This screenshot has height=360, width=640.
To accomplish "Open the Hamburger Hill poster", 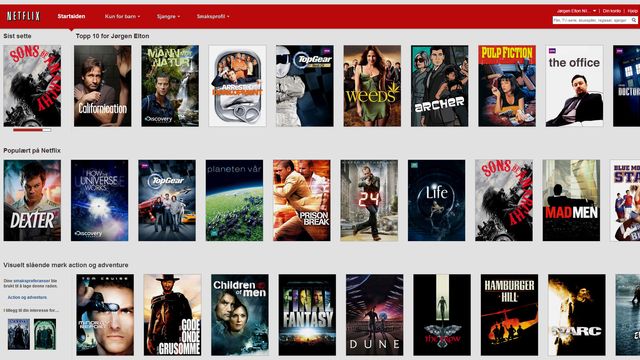I will pos(509,315).
